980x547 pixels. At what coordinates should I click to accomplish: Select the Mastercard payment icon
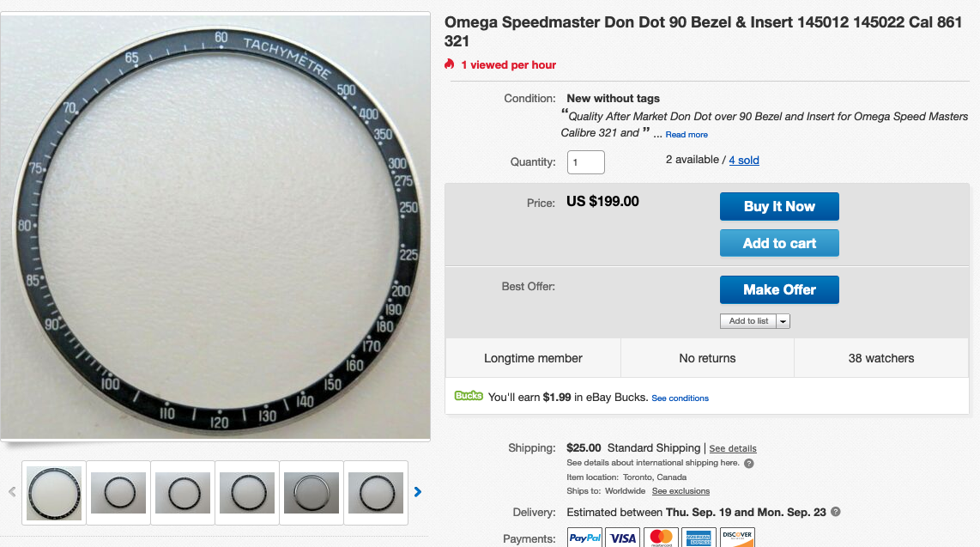pyautogui.click(x=661, y=538)
